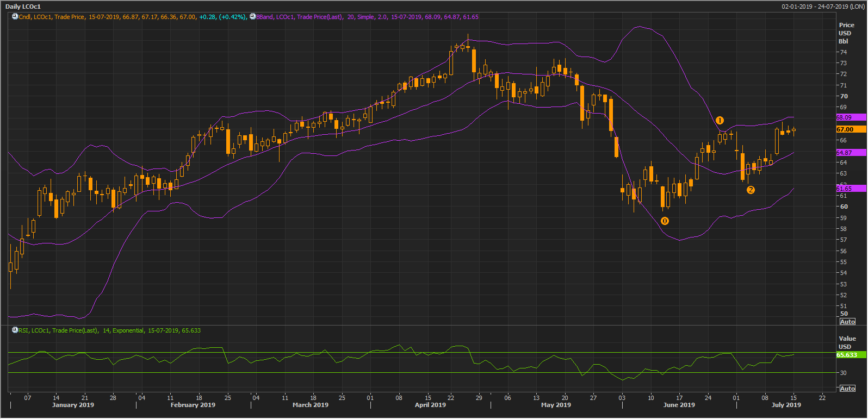Viewport: 868px width, 419px height.
Task: Click upper Bollinger band value 68.09 label
Action: click(851, 117)
